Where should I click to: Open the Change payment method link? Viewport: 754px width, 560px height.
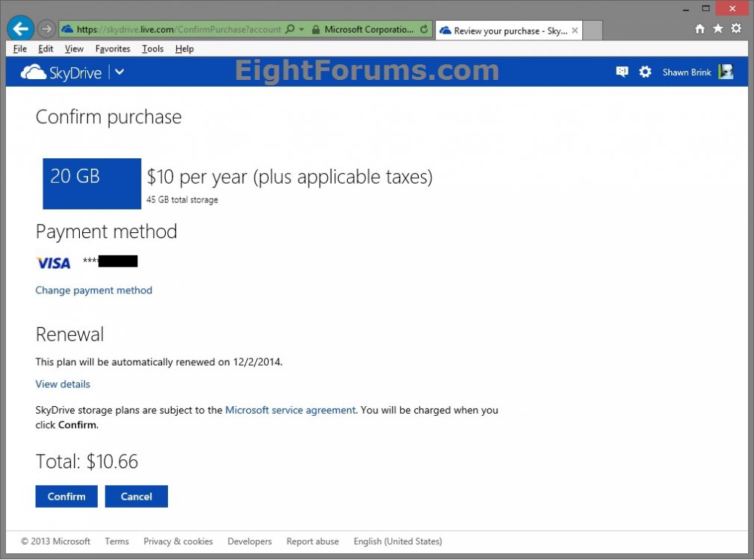click(93, 290)
